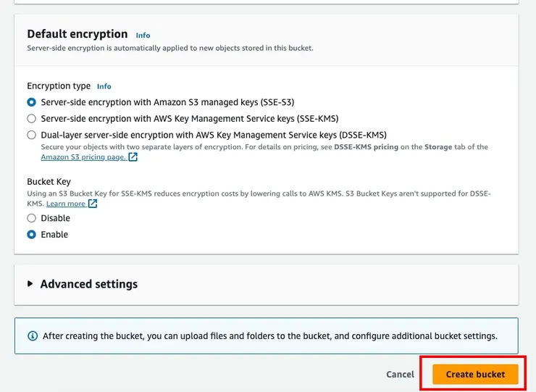Click the Bucket Key label text
Viewport: 536px width, 392px height.
(49, 182)
